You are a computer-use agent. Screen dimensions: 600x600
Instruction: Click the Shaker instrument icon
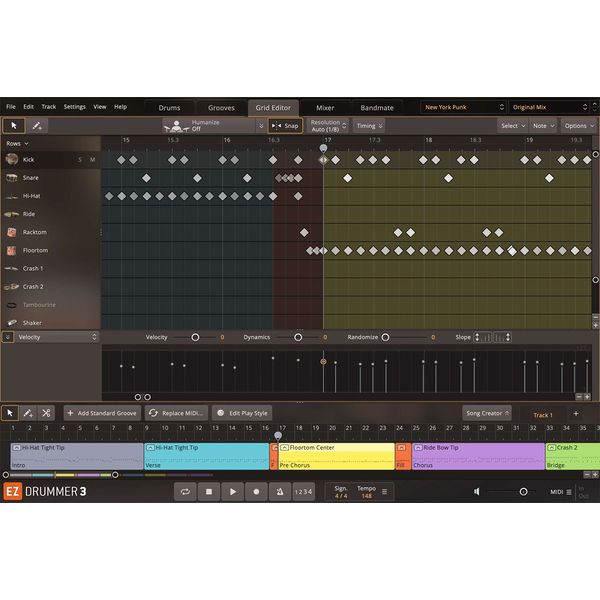point(12,323)
